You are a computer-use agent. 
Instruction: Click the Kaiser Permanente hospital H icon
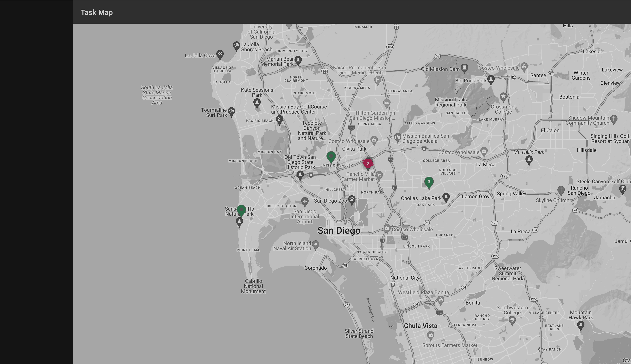pos(377,80)
